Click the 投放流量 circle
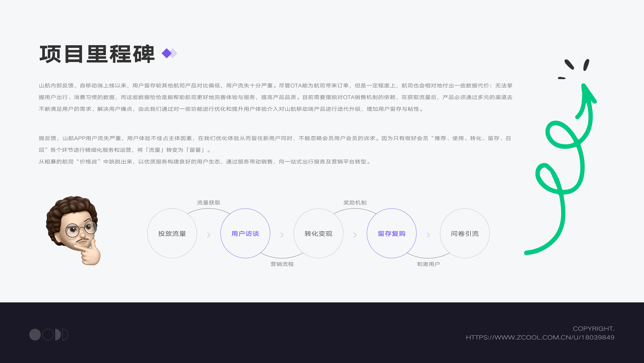Viewport: 644px width, 363px height. pyautogui.click(x=172, y=233)
